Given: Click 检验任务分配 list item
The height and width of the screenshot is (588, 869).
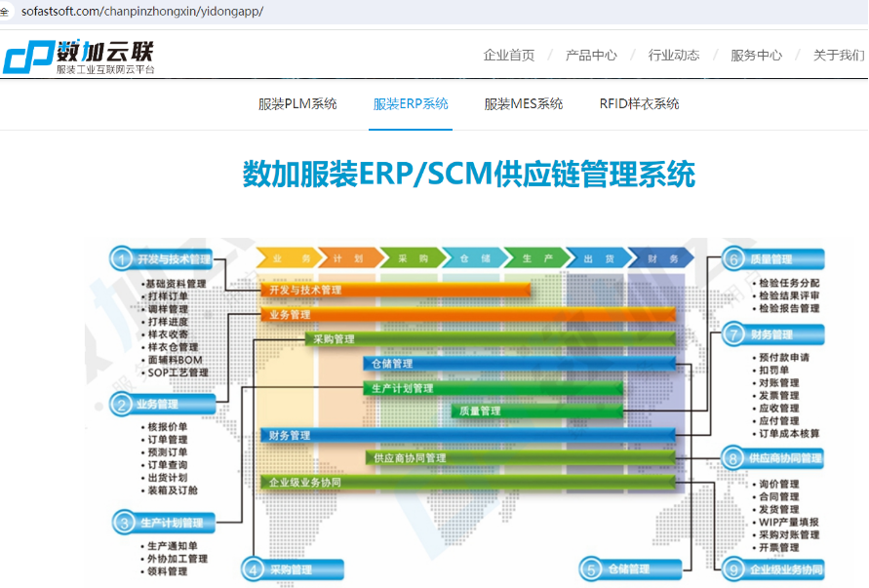Looking at the screenshot, I should click(x=787, y=283).
